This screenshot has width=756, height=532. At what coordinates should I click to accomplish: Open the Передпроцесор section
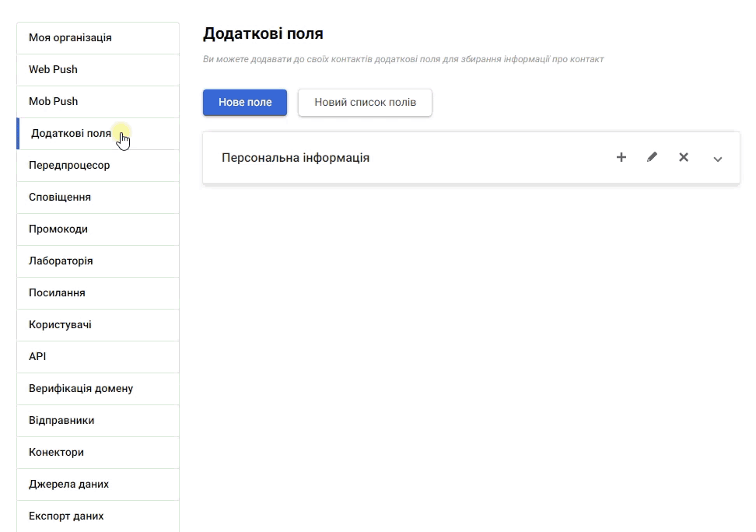pos(98,166)
